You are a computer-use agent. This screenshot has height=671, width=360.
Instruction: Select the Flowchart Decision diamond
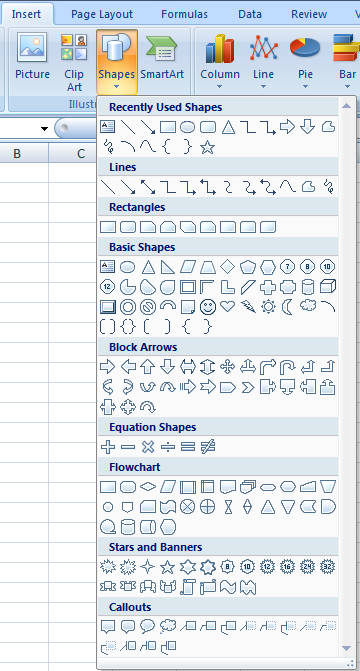tap(148, 487)
